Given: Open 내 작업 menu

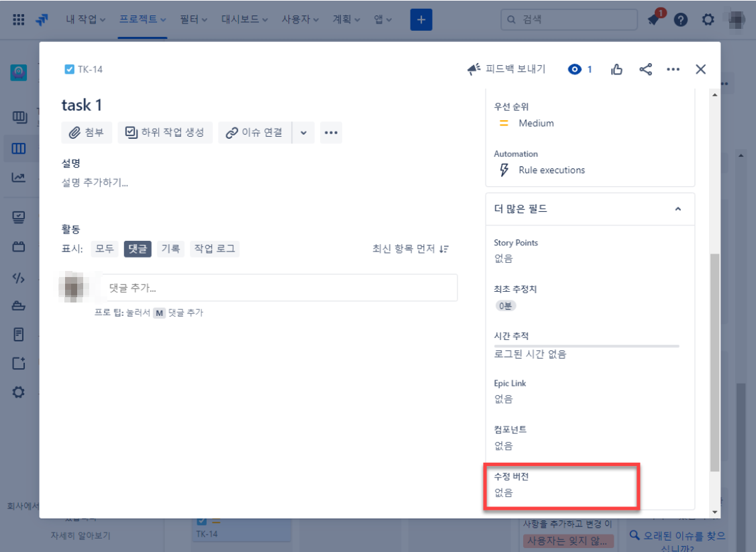Looking at the screenshot, I should click(x=85, y=19).
